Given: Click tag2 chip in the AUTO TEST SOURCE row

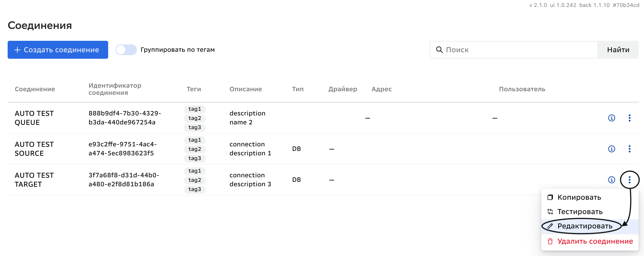Looking at the screenshot, I should click(x=195, y=149).
